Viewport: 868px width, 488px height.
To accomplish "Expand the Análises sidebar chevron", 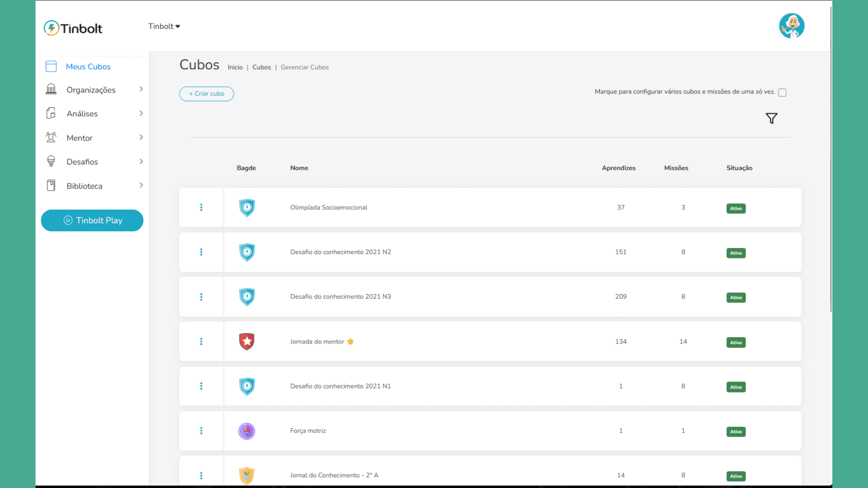I will tap(141, 113).
